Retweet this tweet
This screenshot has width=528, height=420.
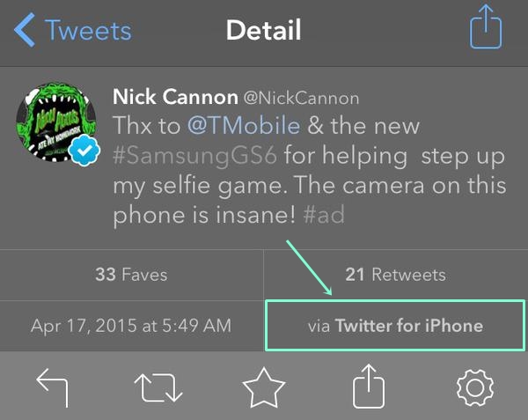158,387
